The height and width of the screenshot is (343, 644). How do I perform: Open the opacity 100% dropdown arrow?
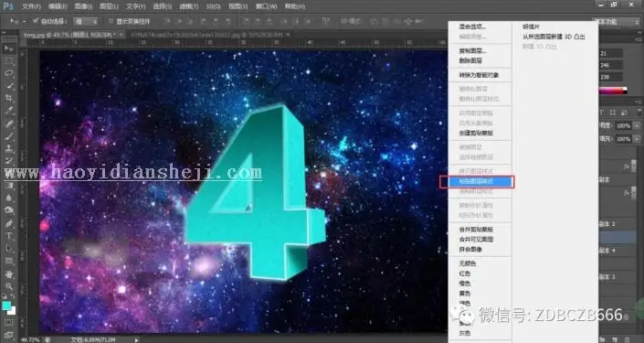(637, 125)
